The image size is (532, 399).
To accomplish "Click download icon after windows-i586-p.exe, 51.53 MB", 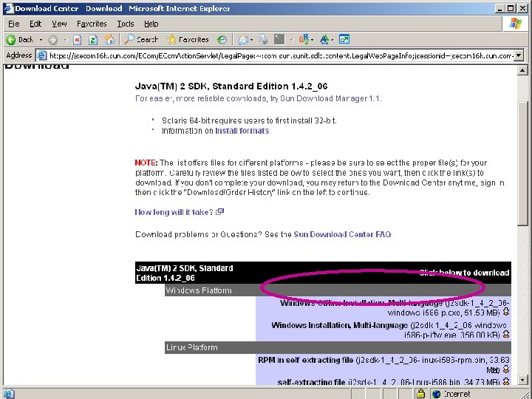I will tap(506, 312).
